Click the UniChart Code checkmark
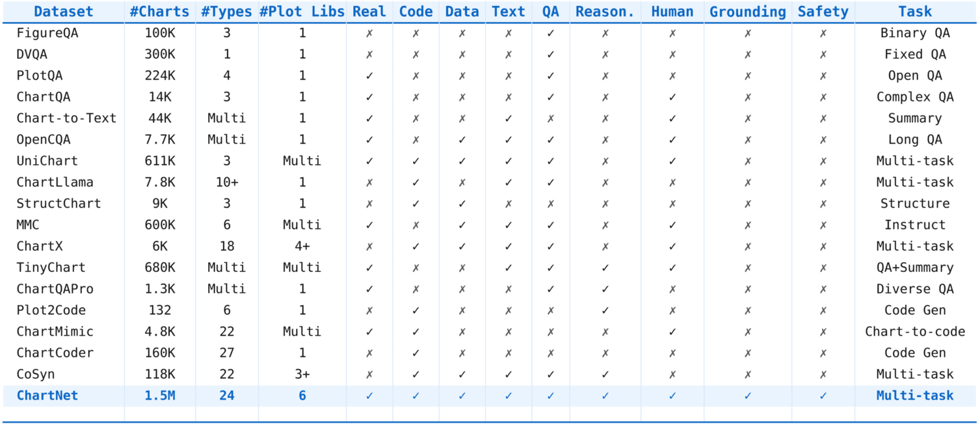 pyautogui.click(x=416, y=161)
